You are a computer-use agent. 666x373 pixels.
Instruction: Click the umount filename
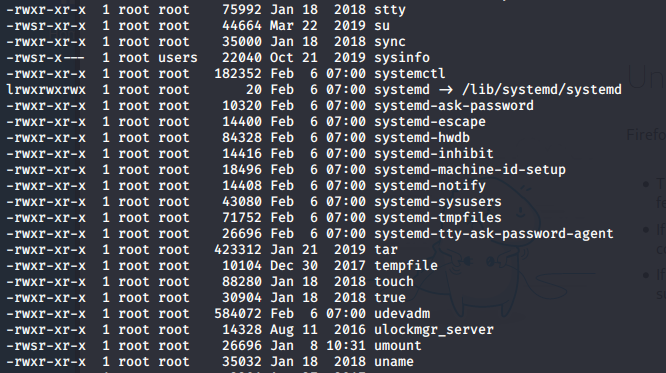click(x=398, y=345)
